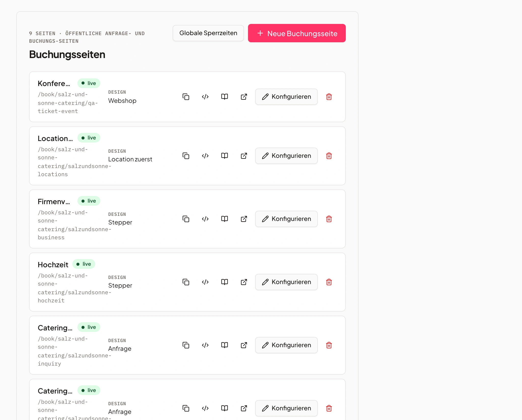Konfigurieren the Firmenv… Stepper page
The height and width of the screenshot is (420, 522).
click(286, 219)
